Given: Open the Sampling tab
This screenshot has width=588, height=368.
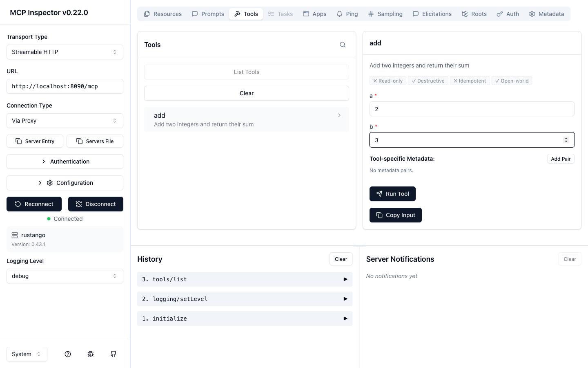Looking at the screenshot, I should (385, 14).
